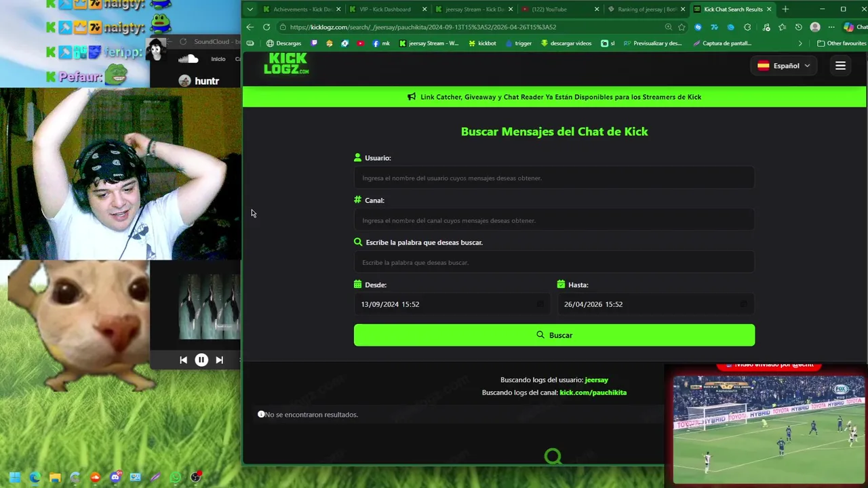Click the calendar icon in the Hasta field
The image size is (868, 488).
coord(744,304)
